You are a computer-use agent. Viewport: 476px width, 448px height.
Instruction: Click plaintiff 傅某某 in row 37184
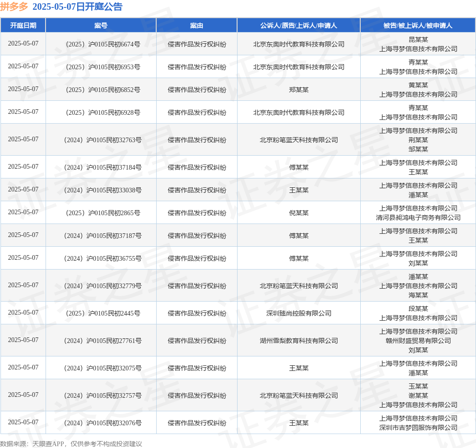tap(299, 167)
